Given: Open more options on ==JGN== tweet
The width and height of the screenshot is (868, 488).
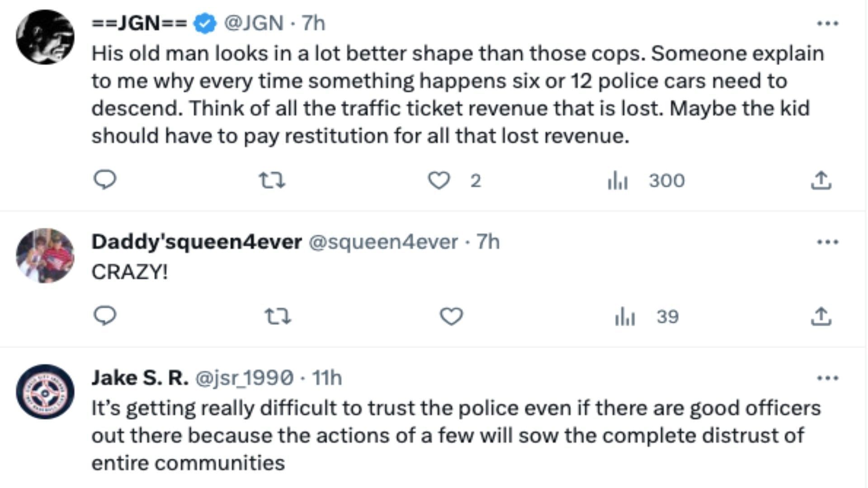Looking at the screenshot, I should point(828,23).
